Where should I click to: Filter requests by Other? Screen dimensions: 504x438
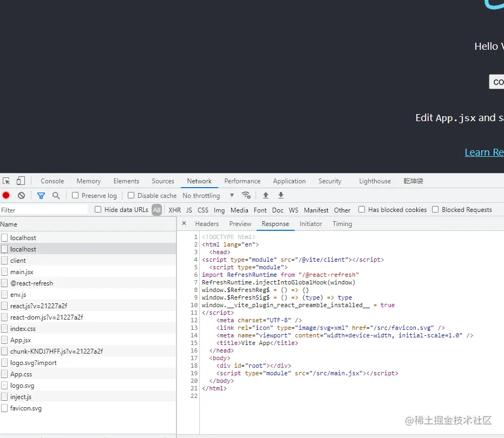342,210
